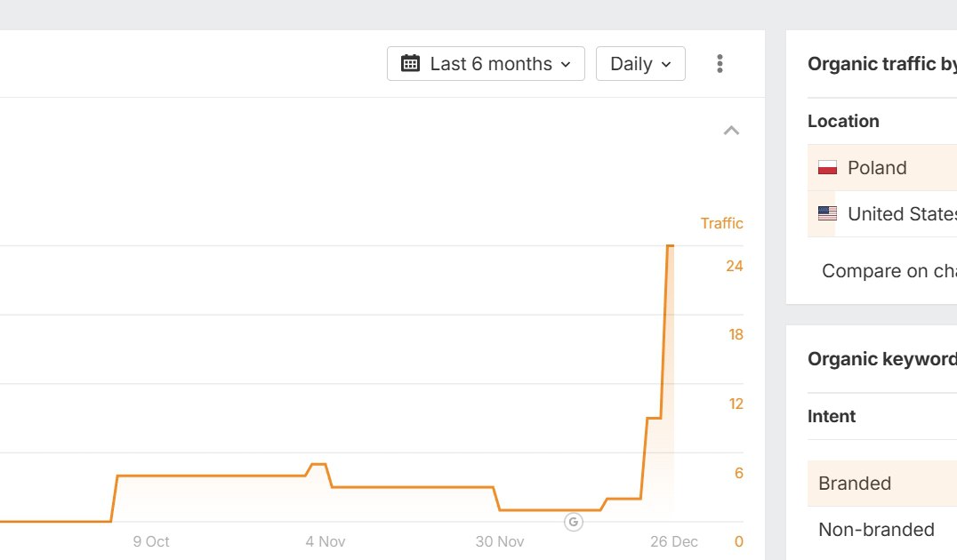Click the Organic keywords panel heading
Screen dimensions: 957x560
coord(881,359)
